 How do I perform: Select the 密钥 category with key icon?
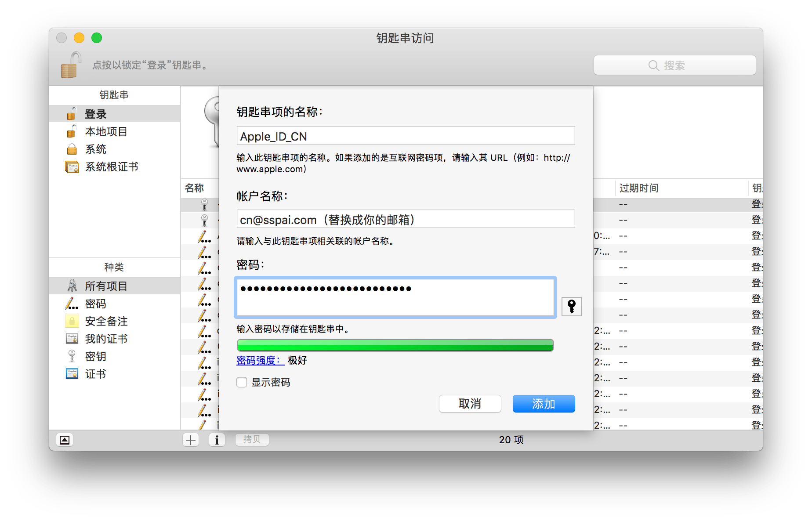[x=95, y=357]
